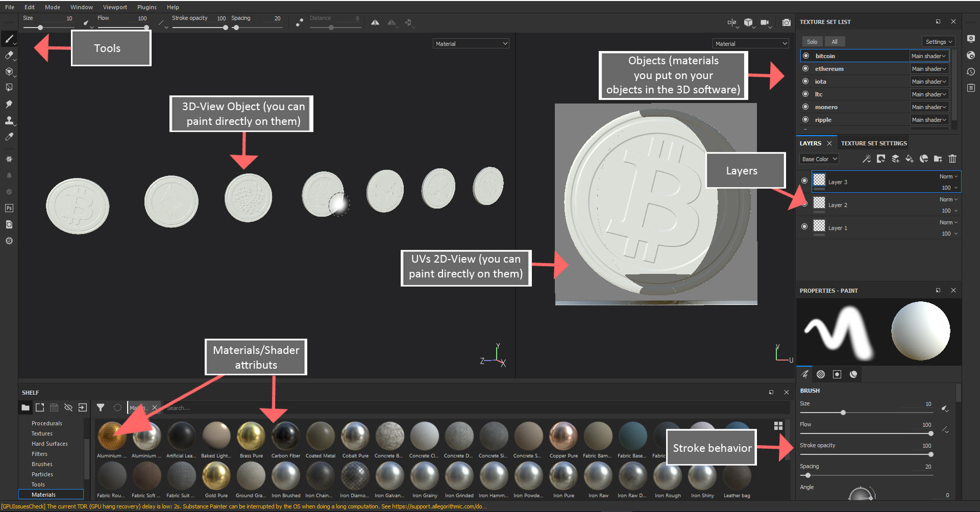Select the ripple texture set radio button
Image resolution: width=980 pixels, height=512 pixels.
805,119
